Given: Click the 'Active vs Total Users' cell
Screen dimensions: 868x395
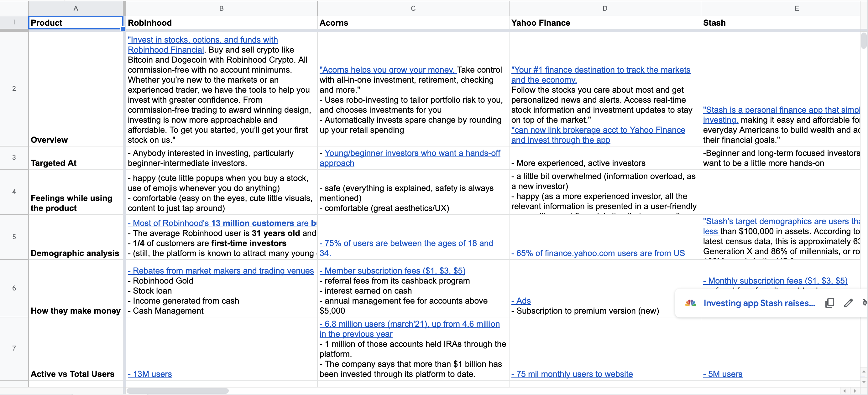Looking at the screenshot, I should pyautogui.click(x=76, y=348).
